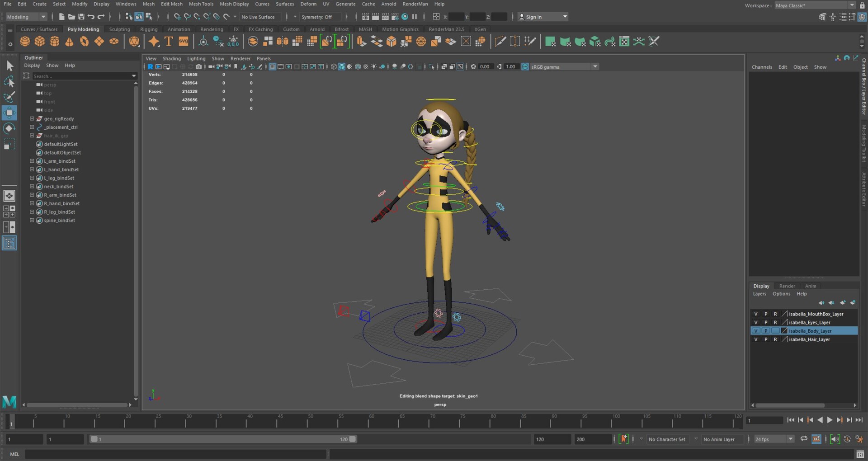Switch to the Render tab in the layer editor
This screenshot has width=868, height=461.
point(787,286)
